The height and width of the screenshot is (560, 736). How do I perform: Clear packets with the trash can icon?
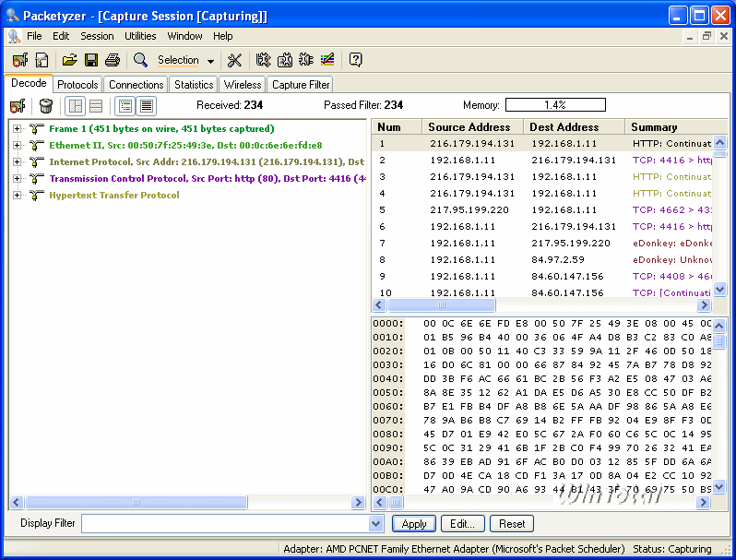(45, 106)
